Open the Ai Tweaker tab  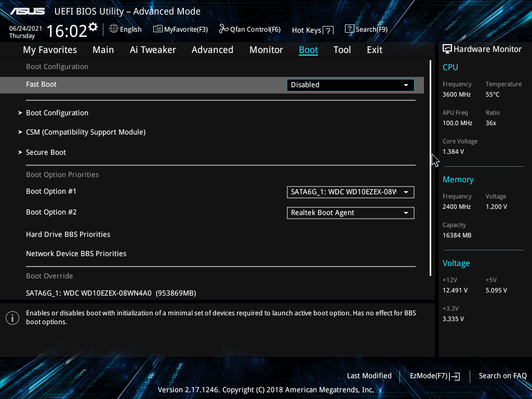click(x=153, y=49)
